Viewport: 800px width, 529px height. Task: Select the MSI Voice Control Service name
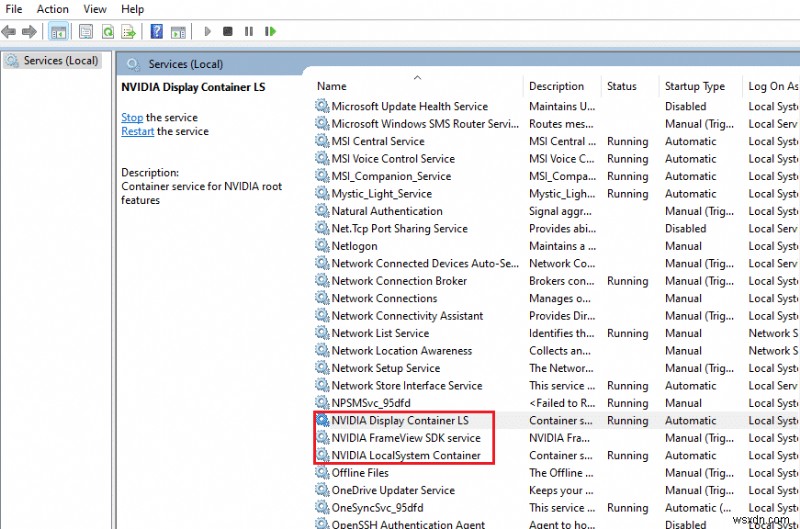(x=393, y=159)
